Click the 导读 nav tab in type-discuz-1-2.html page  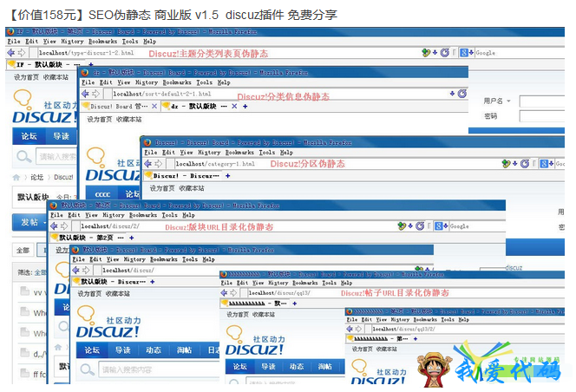click(x=61, y=136)
